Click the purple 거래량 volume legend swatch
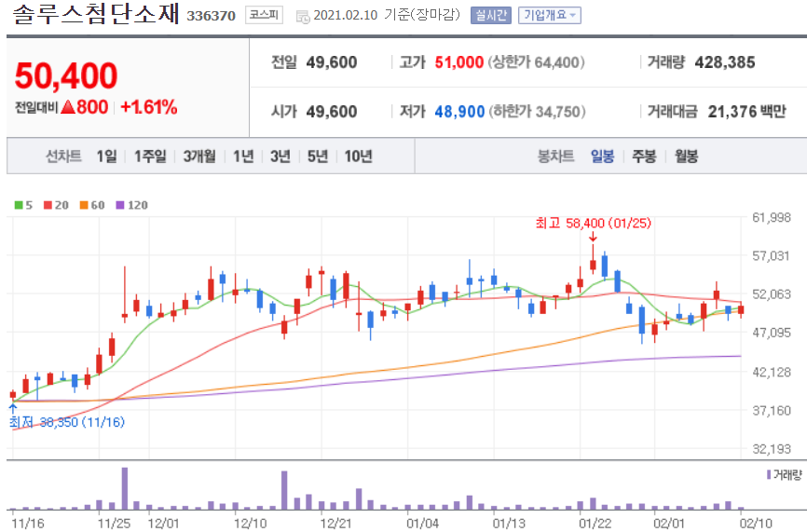This screenshot has width=807, height=532. (769, 474)
